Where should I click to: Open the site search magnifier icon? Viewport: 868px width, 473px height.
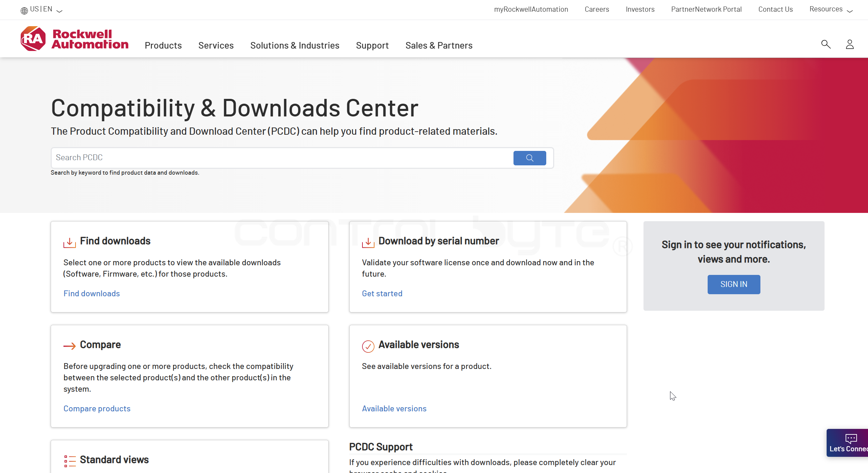pyautogui.click(x=826, y=44)
